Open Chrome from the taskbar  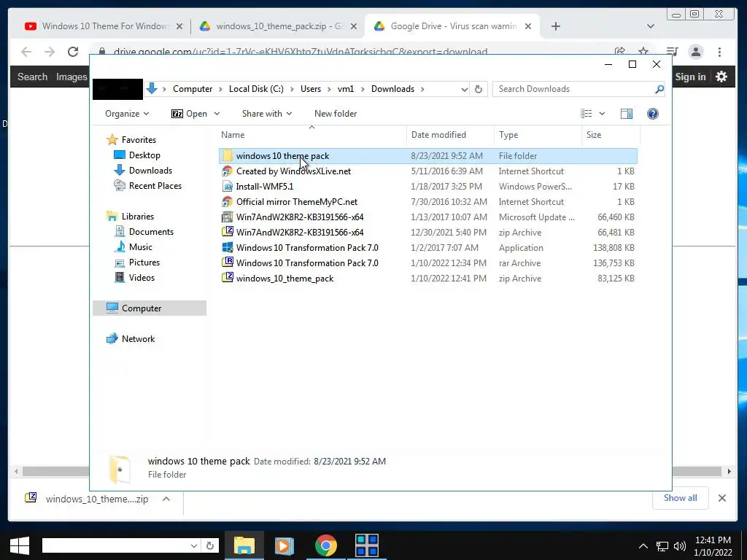point(326,545)
